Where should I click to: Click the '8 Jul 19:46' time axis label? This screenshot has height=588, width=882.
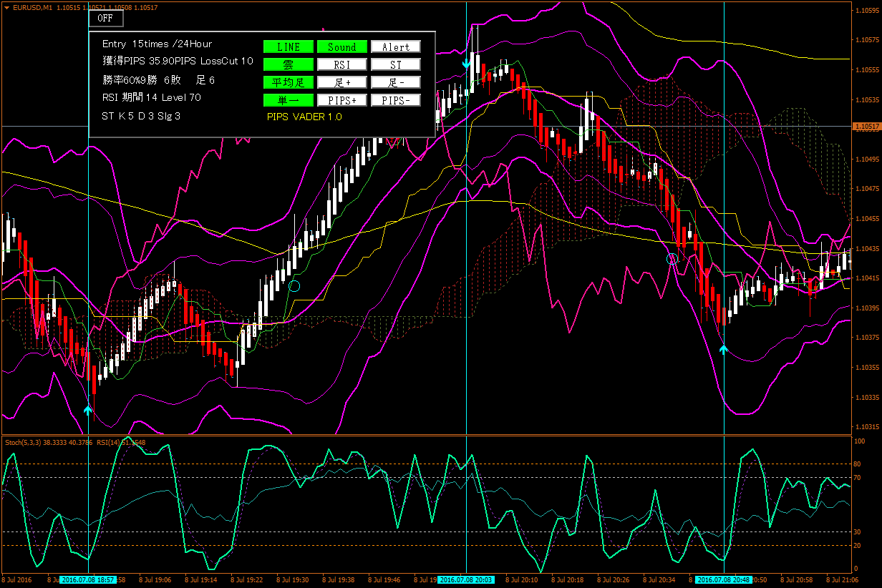click(x=385, y=579)
